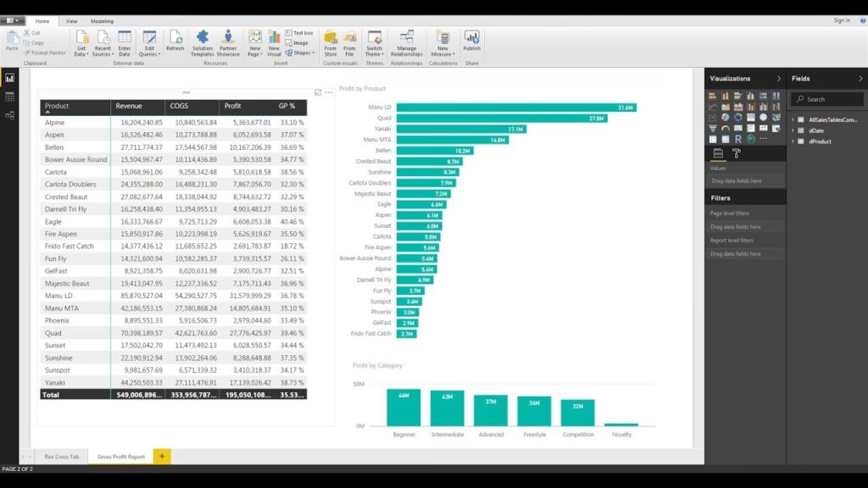Select the R script visual icon
Screen dimensions: 868x488
coord(738,139)
